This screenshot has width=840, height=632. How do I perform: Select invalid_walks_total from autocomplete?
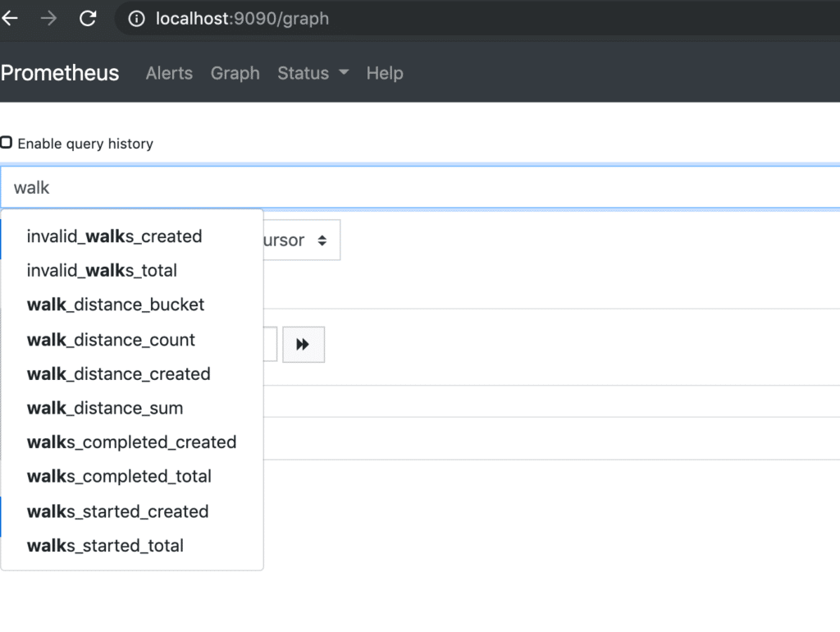(x=102, y=270)
